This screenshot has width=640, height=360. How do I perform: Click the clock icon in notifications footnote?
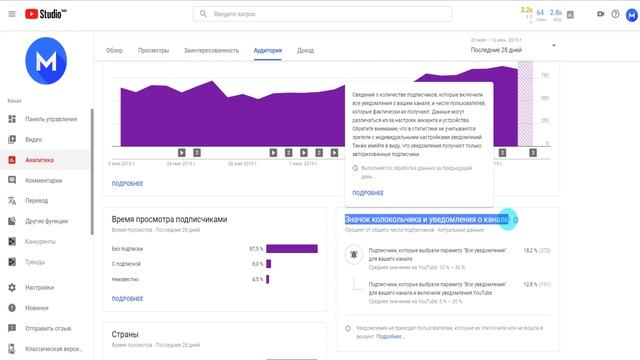tap(348, 328)
